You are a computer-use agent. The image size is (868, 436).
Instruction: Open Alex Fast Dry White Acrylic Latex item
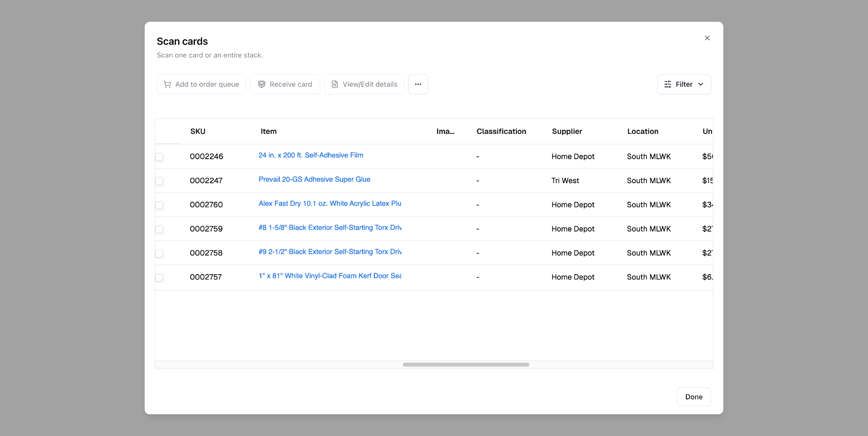tap(330, 204)
